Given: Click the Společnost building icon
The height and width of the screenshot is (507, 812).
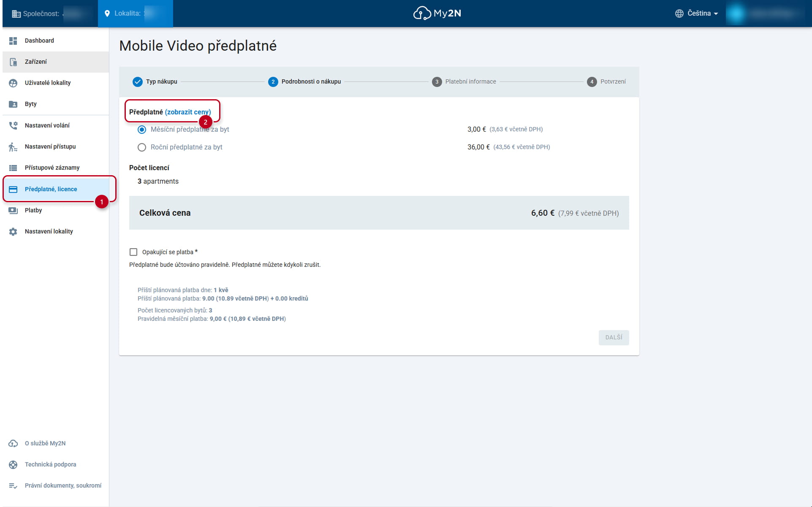Looking at the screenshot, I should pyautogui.click(x=16, y=14).
